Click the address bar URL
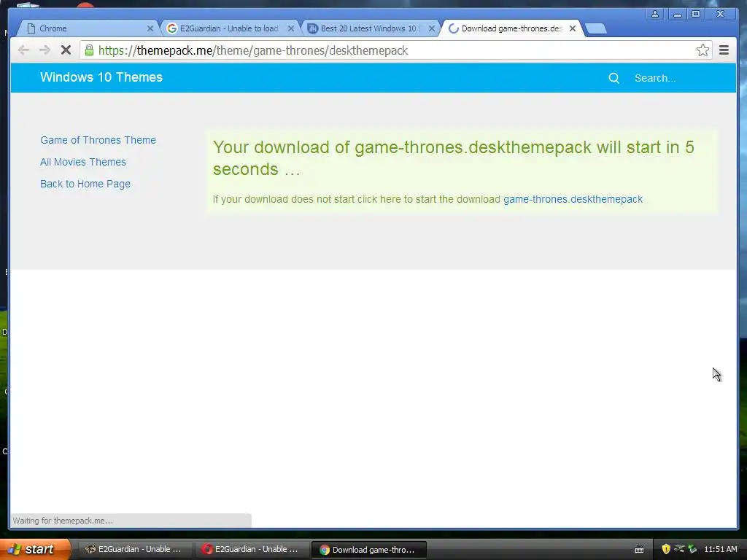 click(x=253, y=50)
